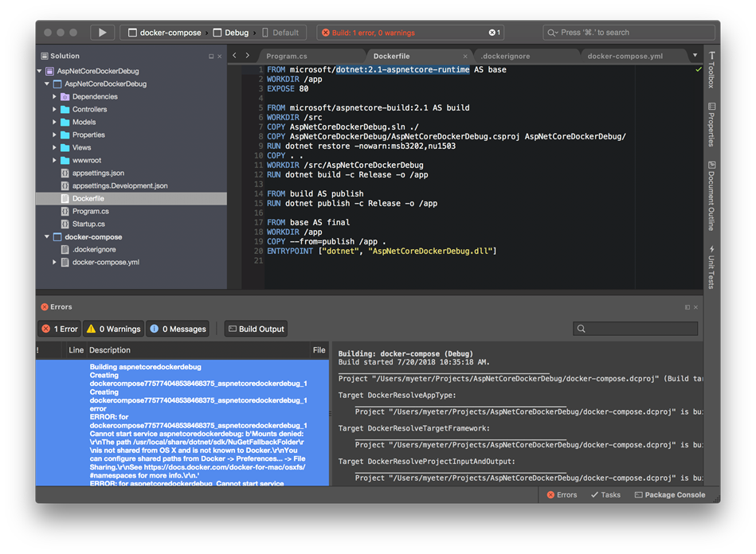The image size is (756, 554).
Task: Navigate back with the left arrow
Action: [x=234, y=56]
